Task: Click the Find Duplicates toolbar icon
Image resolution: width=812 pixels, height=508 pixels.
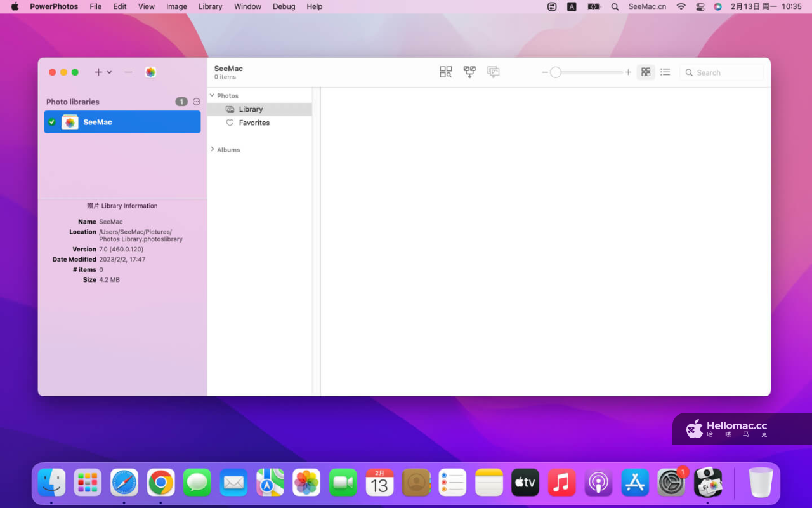Action: pyautogui.click(x=446, y=72)
